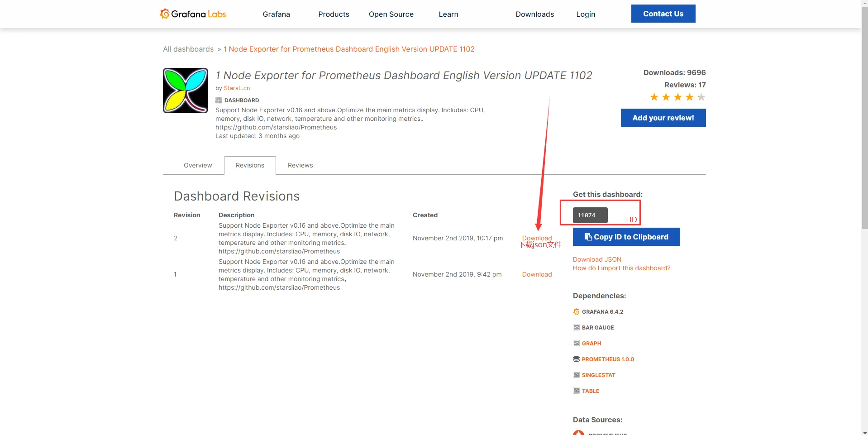Download revision 1 of the dashboard
The width and height of the screenshot is (868, 435).
pos(537,275)
